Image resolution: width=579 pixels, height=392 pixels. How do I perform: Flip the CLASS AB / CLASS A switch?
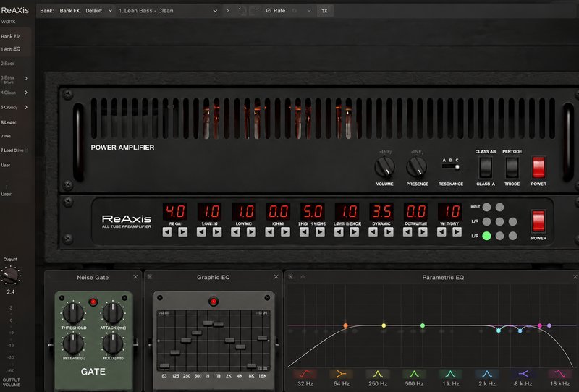pos(486,168)
